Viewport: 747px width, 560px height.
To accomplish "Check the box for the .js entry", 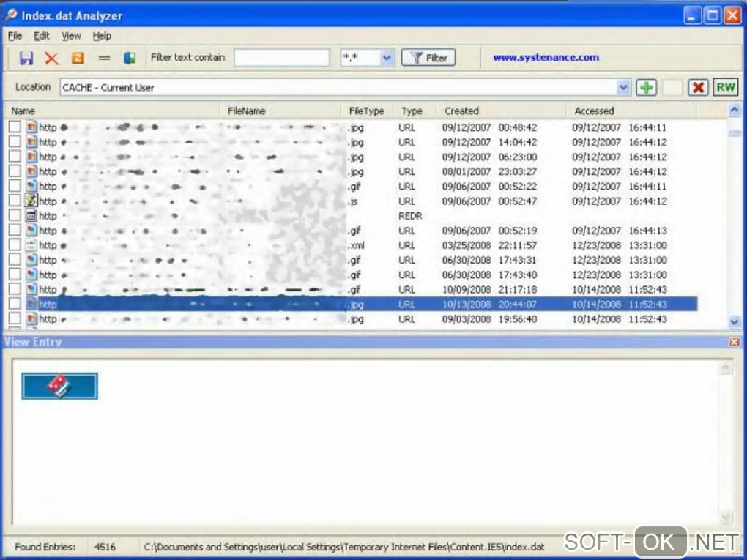I will pos(15,201).
